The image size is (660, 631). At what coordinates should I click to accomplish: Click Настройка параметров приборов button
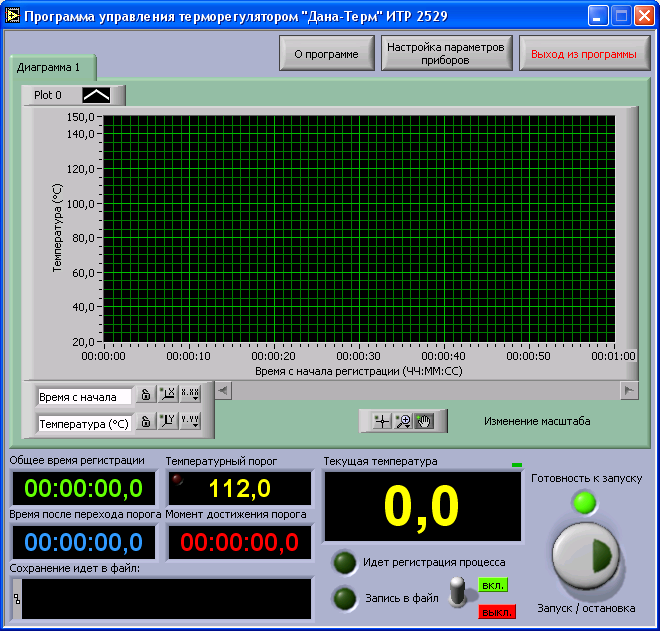click(x=448, y=54)
